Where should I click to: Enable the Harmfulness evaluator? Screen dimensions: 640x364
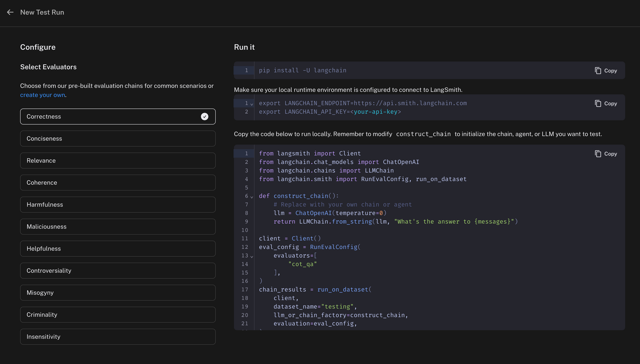[x=118, y=205]
